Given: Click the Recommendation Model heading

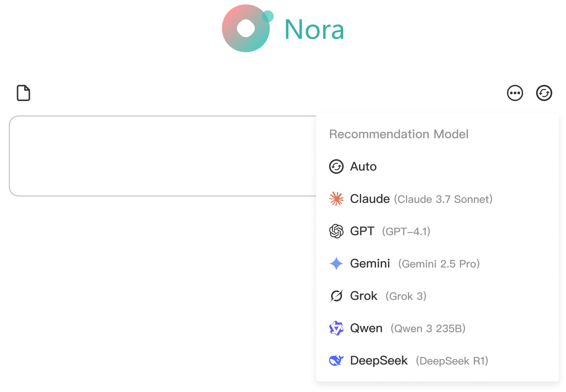Looking at the screenshot, I should (399, 134).
